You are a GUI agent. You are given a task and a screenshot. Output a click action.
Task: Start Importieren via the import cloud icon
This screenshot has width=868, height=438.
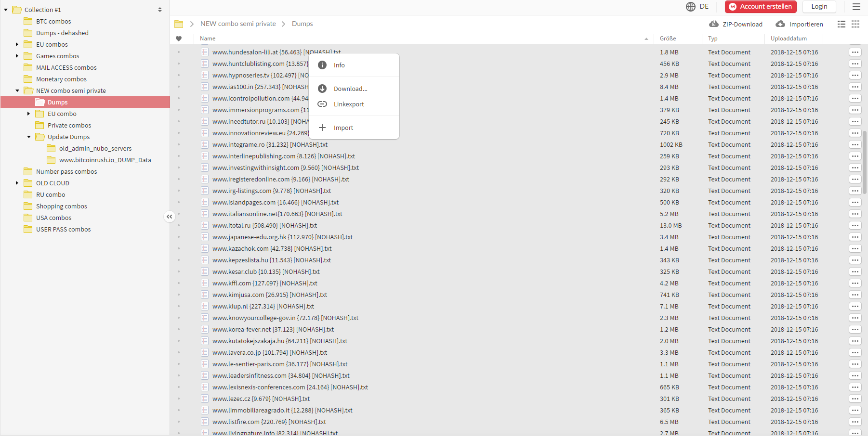click(x=780, y=24)
